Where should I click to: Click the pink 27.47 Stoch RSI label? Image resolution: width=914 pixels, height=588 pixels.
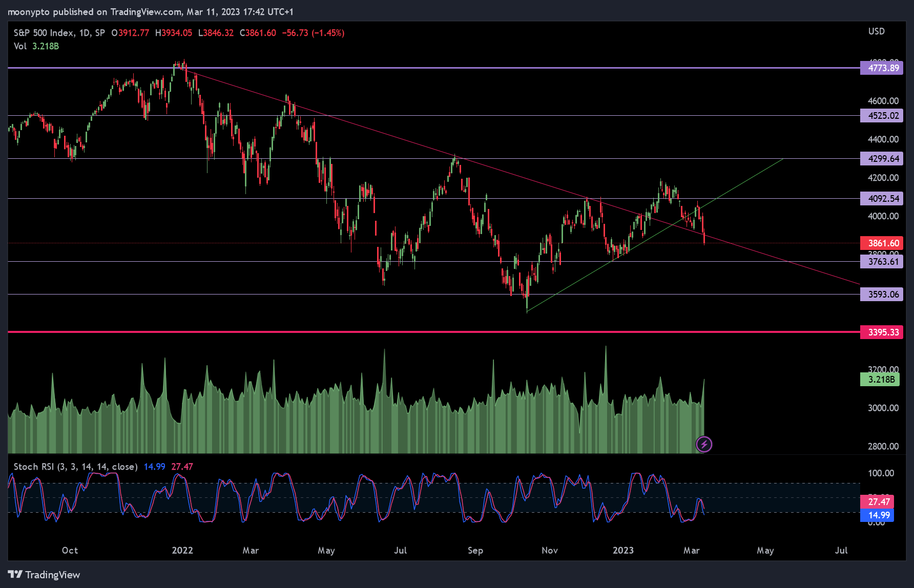(x=878, y=502)
